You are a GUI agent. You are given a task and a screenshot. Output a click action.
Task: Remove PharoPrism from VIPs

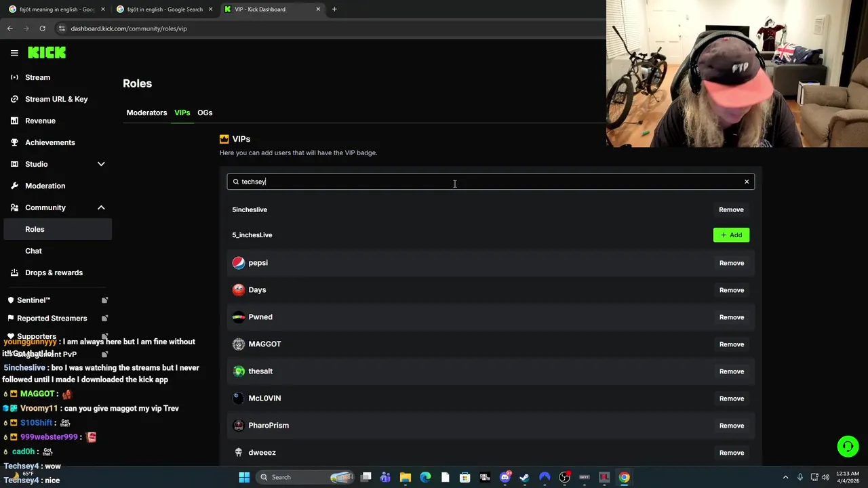tap(731, 426)
